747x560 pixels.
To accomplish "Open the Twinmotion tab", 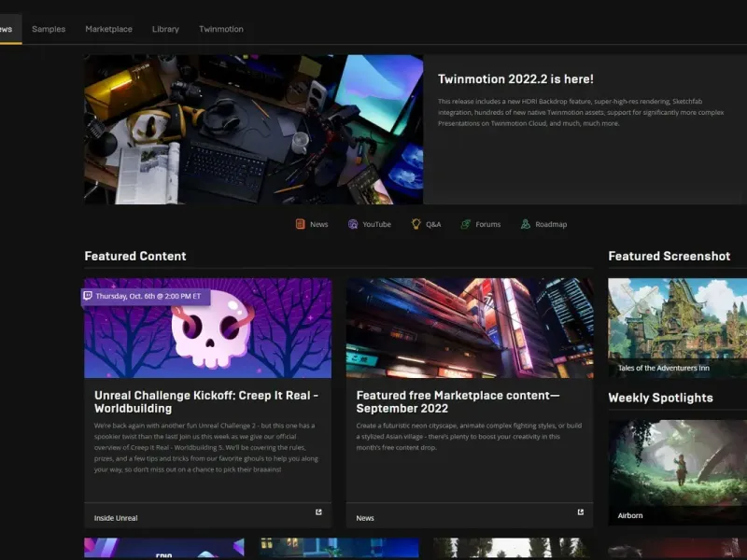I will [221, 29].
